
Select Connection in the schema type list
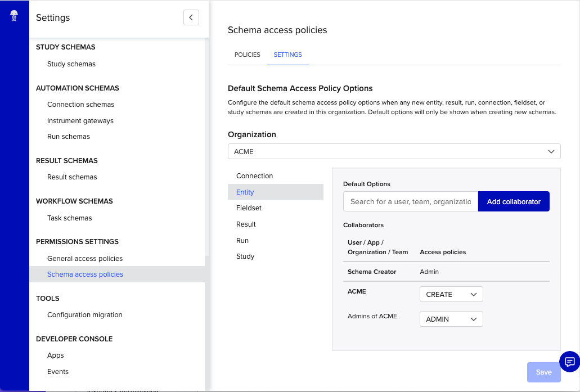pos(254,175)
